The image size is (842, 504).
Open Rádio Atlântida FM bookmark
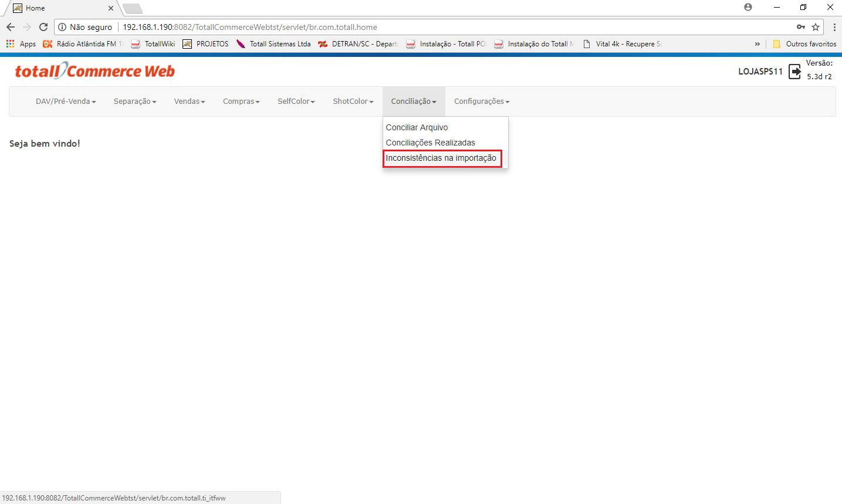click(x=83, y=44)
